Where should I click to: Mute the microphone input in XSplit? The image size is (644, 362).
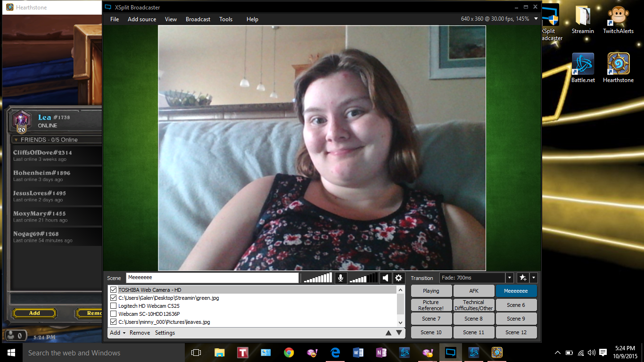tap(340, 278)
